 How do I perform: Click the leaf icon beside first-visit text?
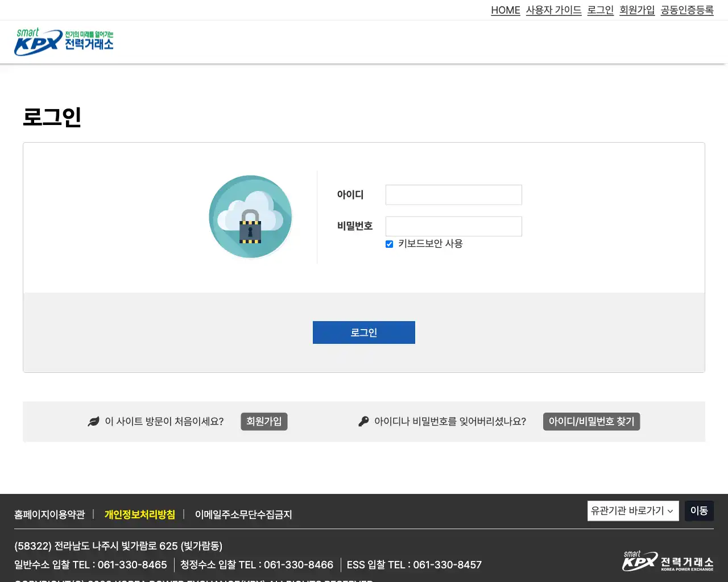coord(94,422)
